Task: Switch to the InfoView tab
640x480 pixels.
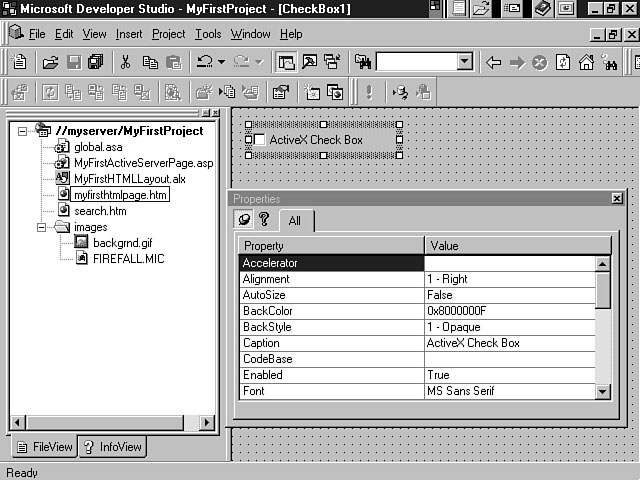Action: tap(112, 447)
